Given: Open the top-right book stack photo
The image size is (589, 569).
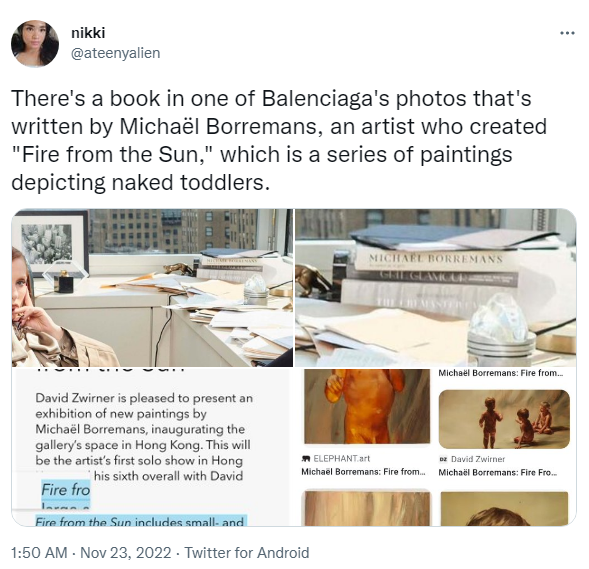Looking at the screenshot, I should pyautogui.click(x=435, y=288).
